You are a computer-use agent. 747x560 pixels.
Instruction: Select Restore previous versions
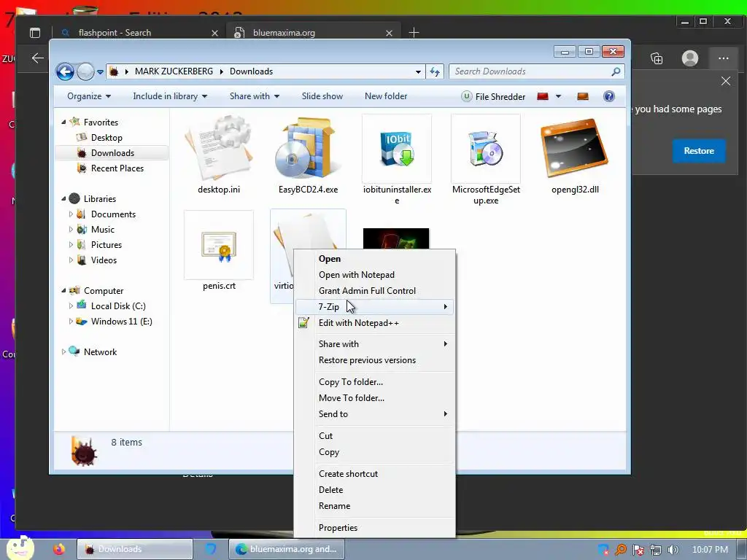pyautogui.click(x=374, y=360)
